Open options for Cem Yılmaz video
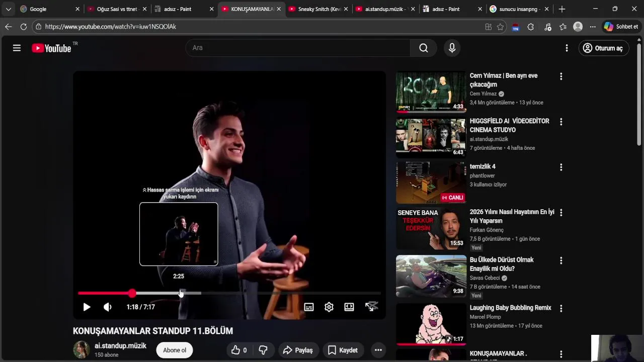Viewport: 644px width, 362px height. click(x=561, y=76)
